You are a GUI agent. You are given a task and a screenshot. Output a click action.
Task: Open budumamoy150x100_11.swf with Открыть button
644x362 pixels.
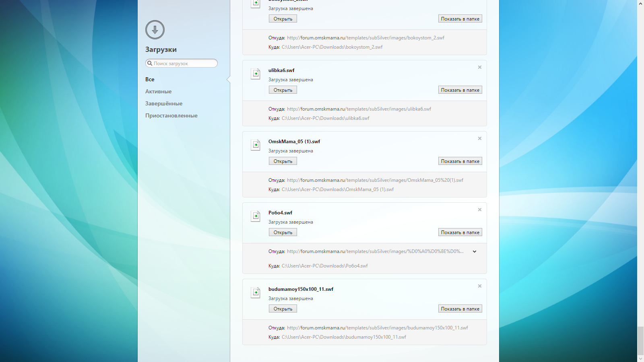[283, 309]
